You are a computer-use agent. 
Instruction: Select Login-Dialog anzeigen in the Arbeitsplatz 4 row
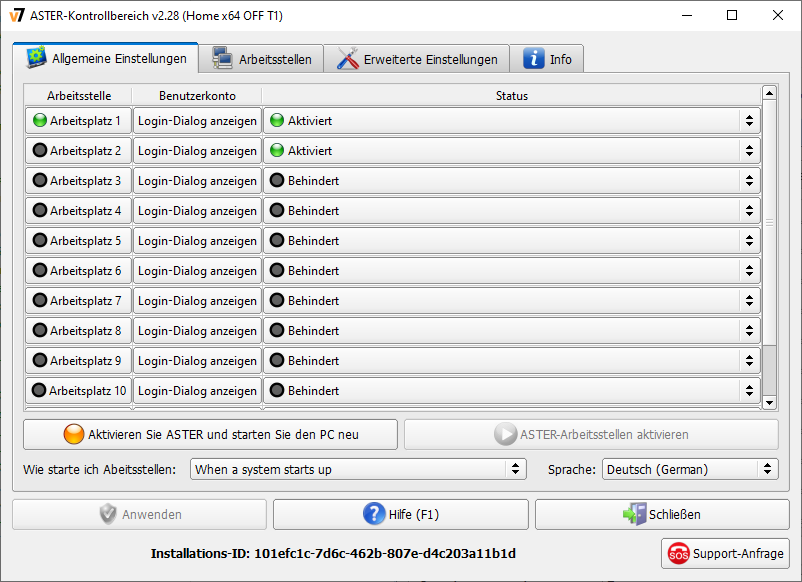[x=197, y=211]
